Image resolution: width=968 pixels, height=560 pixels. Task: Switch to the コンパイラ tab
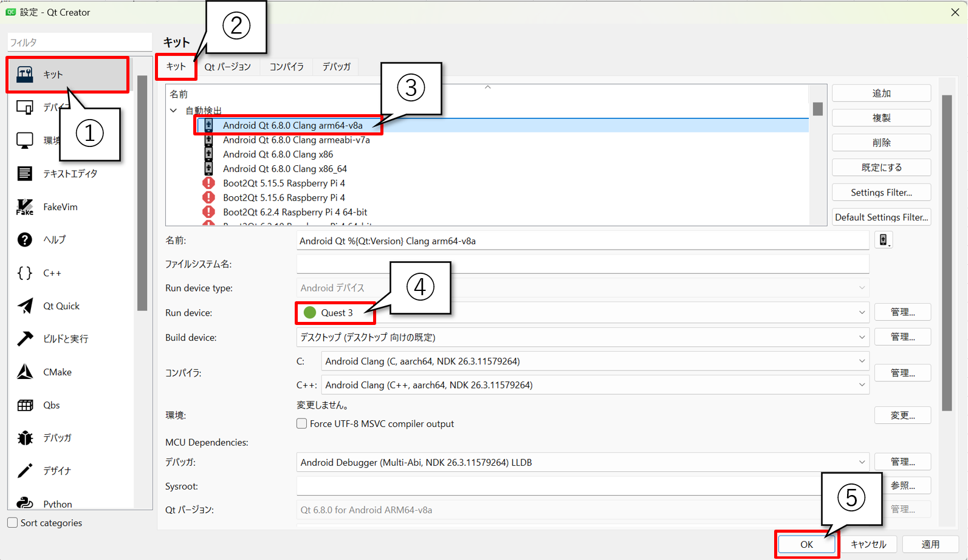(x=286, y=67)
